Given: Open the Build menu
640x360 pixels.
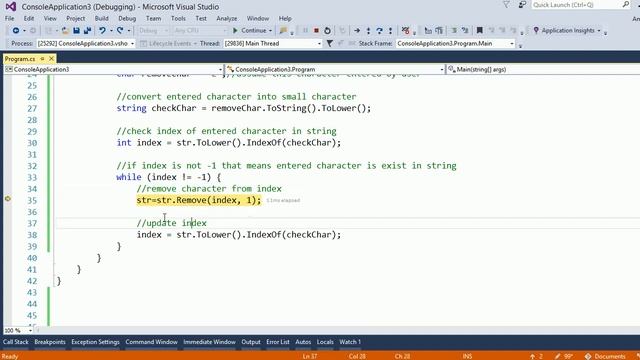Looking at the screenshot, I should (102, 18).
